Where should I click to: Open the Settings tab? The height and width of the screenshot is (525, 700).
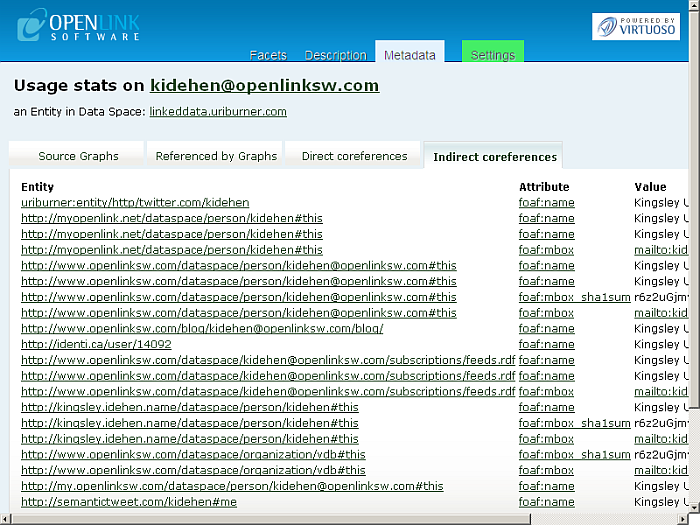pyautogui.click(x=493, y=51)
